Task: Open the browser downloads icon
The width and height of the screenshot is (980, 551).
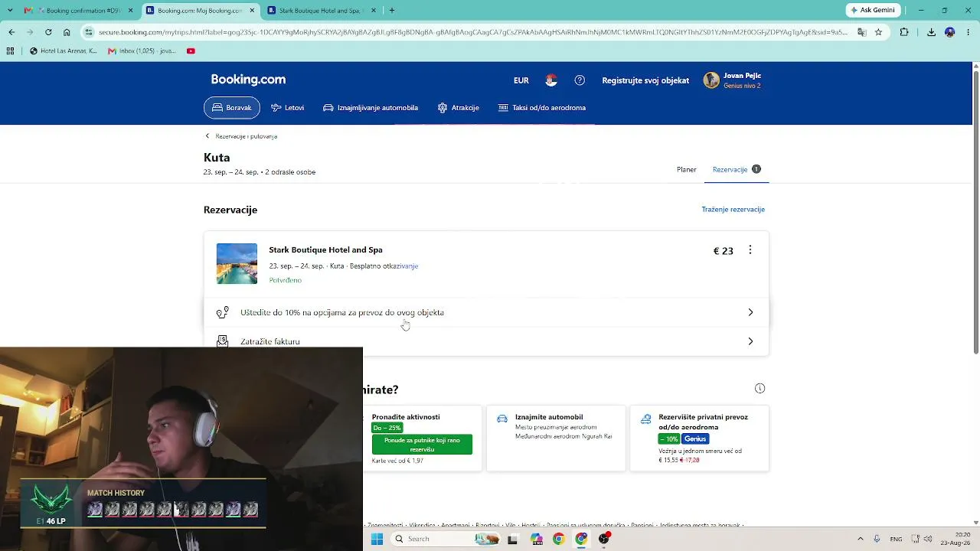Action: [x=931, y=32]
